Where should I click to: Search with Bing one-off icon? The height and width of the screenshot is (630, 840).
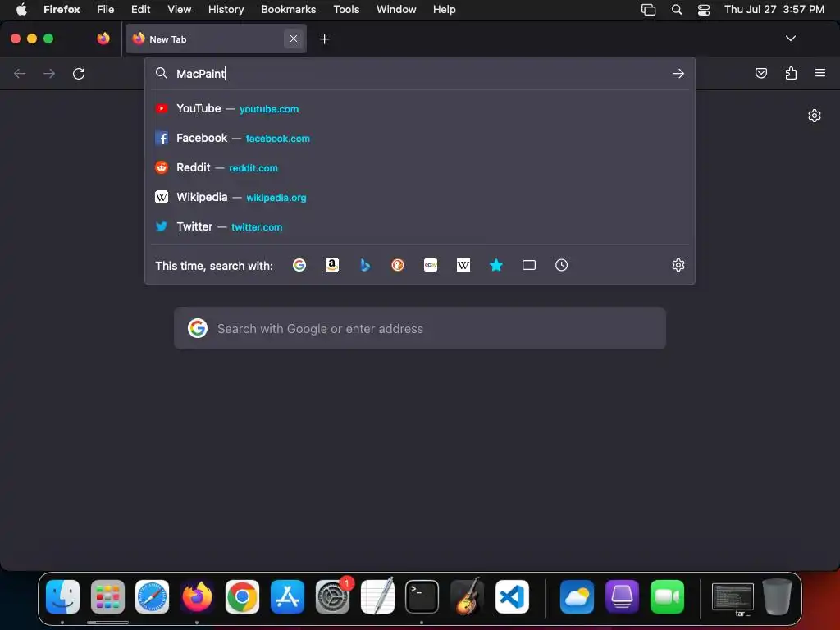(x=365, y=265)
